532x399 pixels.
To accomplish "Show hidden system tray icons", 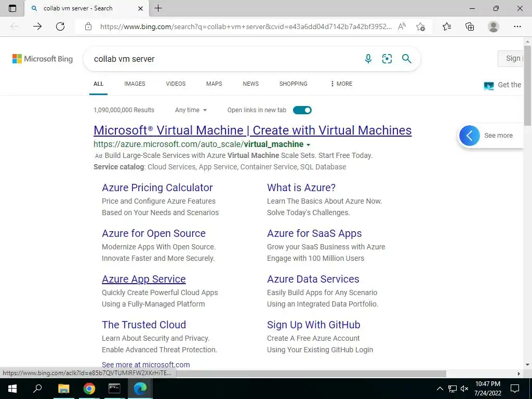I will [x=440, y=389].
